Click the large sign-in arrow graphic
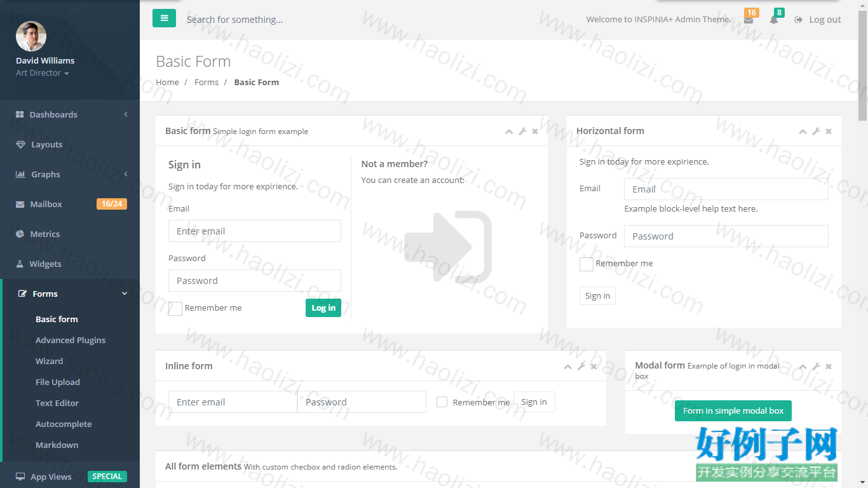 [448, 247]
